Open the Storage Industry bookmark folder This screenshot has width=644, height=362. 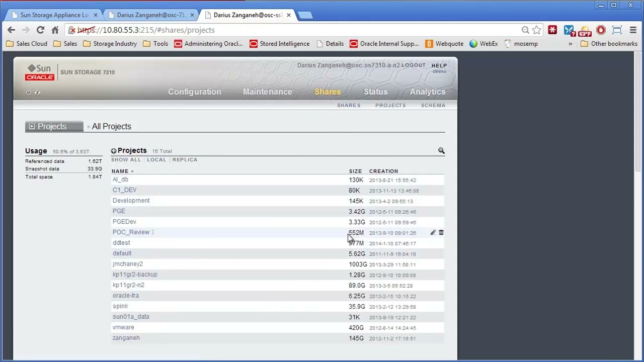pyautogui.click(x=110, y=44)
